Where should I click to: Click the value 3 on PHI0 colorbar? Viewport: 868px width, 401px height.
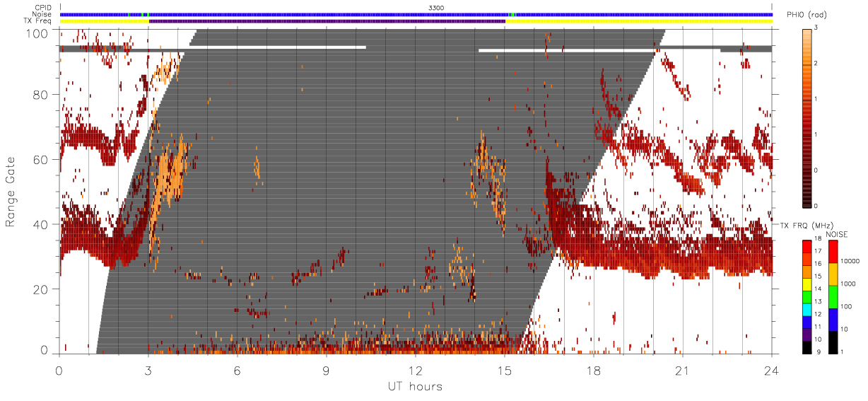click(816, 28)
